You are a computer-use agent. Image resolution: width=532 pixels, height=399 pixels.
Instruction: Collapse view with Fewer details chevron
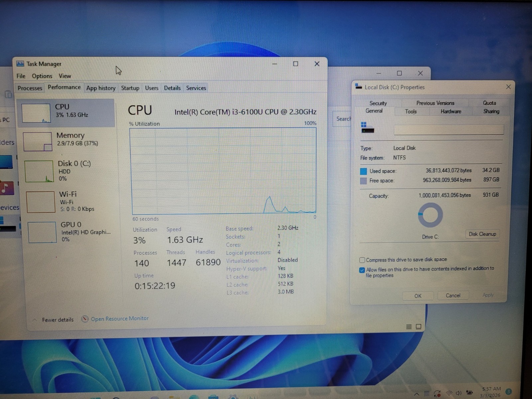(x=35, y=320)
